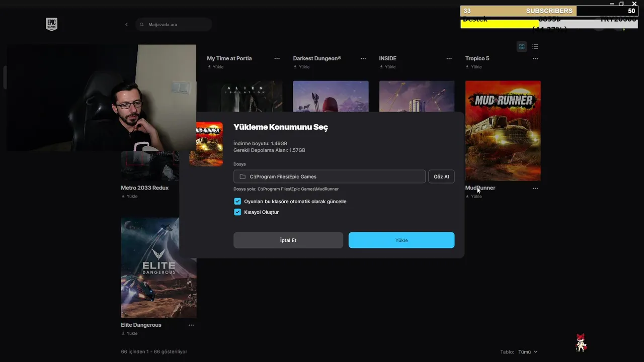Click the Elite Dangerous title text
Viewport: 644px width, 362px height.
(141, 325)
